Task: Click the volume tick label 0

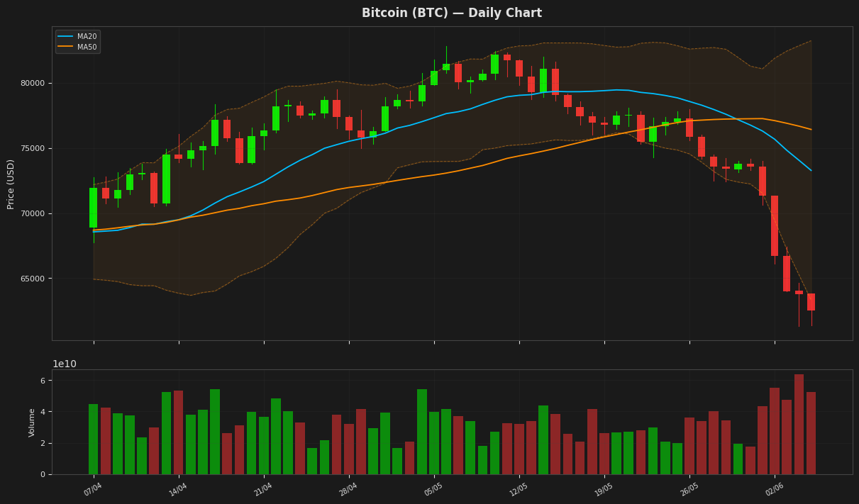Action: click(42, 474)
